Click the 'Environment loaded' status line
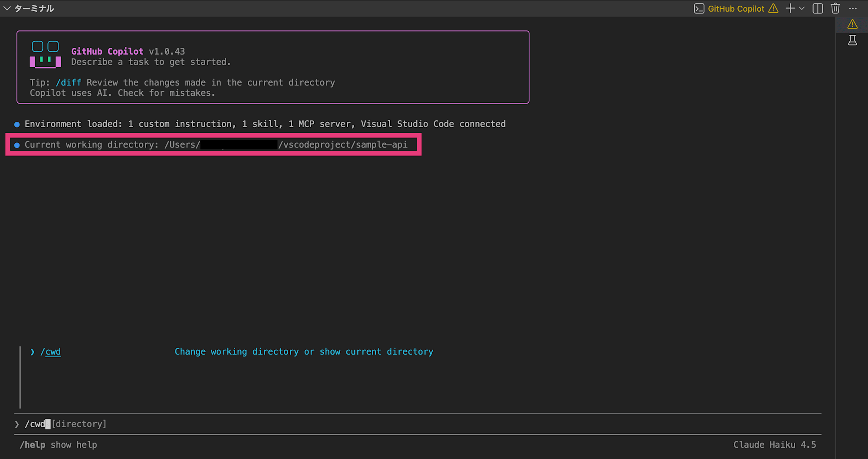 point(265,124)
